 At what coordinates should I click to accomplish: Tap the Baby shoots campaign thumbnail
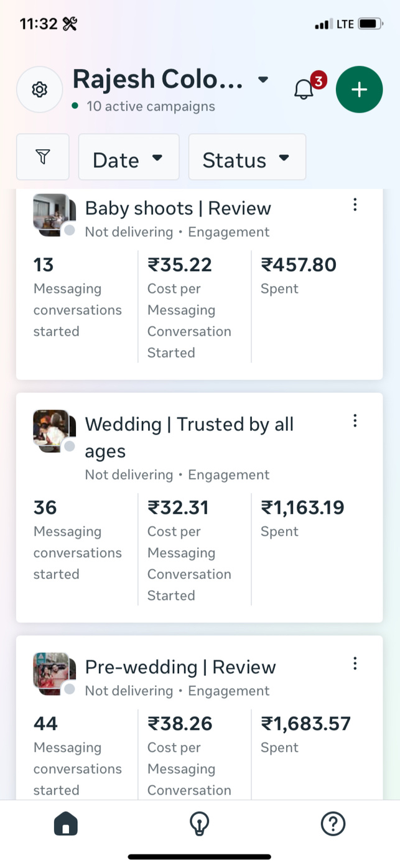pyautogui.click(x=52, y=214)
